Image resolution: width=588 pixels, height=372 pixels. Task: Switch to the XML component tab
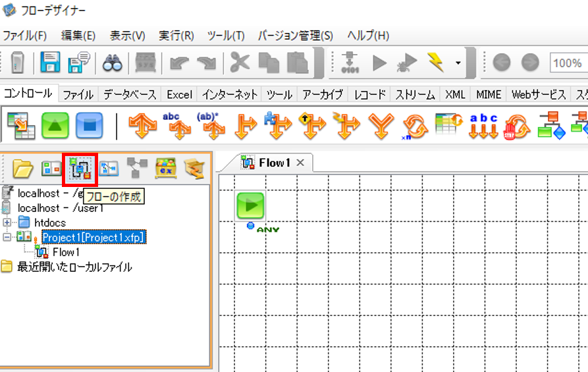coord(455,95)
